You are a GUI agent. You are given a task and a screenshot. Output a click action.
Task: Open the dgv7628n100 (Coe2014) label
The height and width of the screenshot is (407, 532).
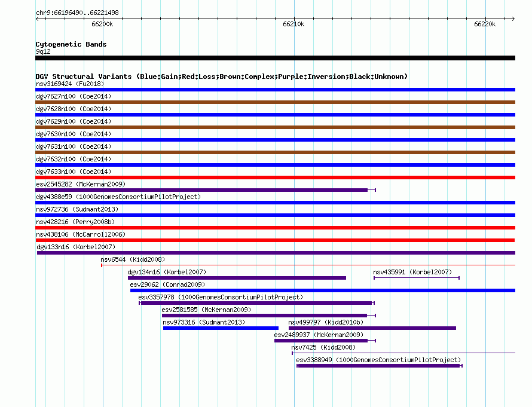74,109
